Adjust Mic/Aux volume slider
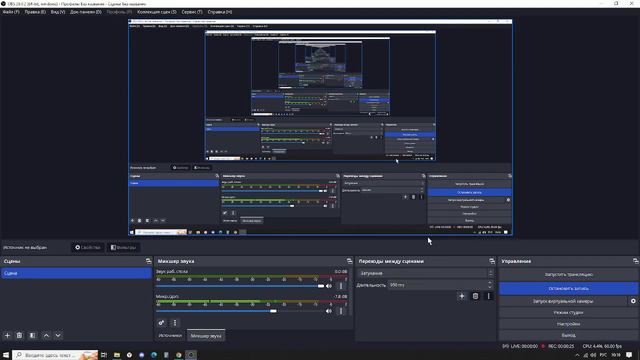The width and height of the screenshot is (640, 360). click(240, 311)
